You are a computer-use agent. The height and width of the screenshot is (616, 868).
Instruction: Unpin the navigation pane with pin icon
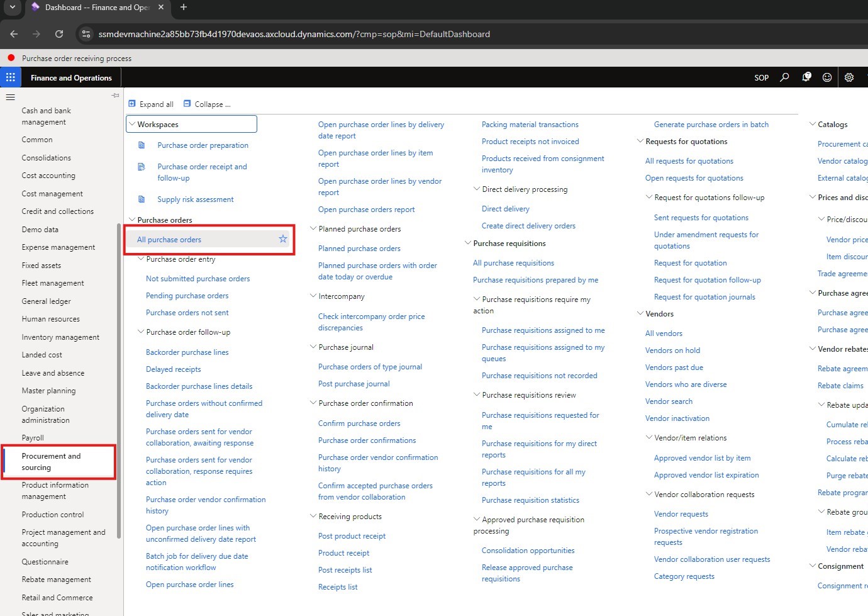tap(115, 96)
